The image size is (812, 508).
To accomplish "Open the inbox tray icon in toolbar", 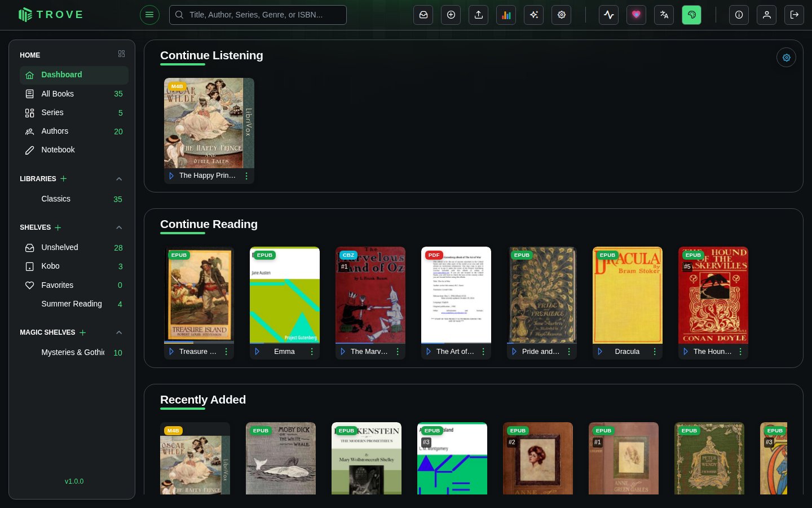I will (x=423, y=15).
